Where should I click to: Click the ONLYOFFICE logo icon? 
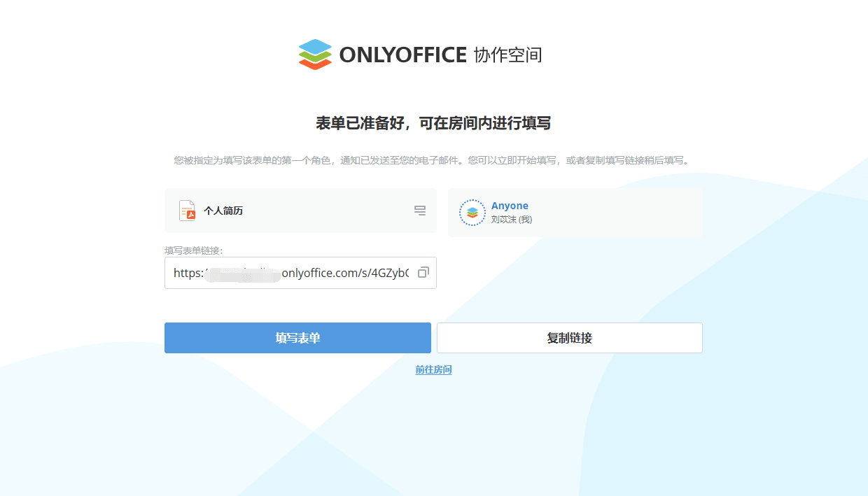[315, 55]
